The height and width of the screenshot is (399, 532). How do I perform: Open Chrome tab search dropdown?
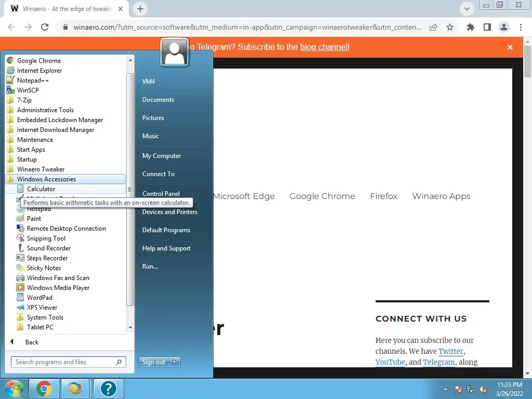pos(467,9)
